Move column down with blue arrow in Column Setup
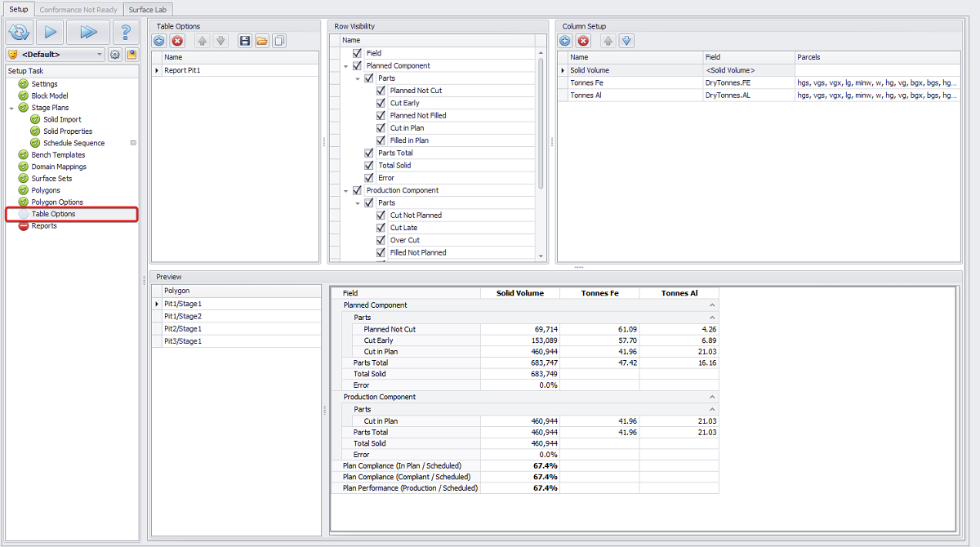Viewport: 980px width, 547px height. click(626, 41)
